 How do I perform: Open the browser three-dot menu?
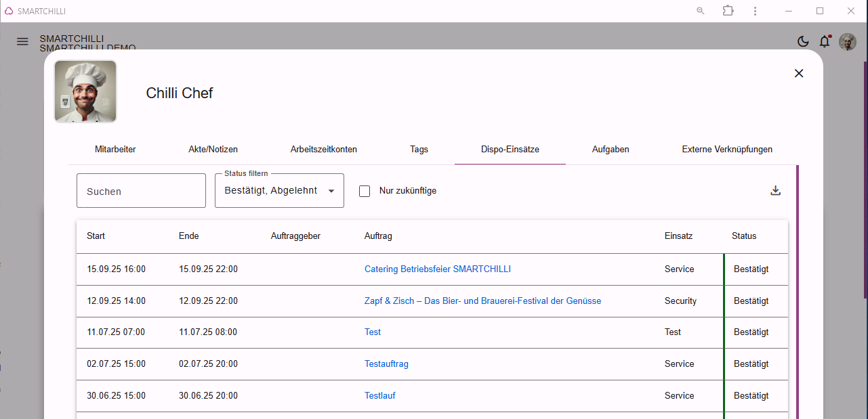[756, 11]
